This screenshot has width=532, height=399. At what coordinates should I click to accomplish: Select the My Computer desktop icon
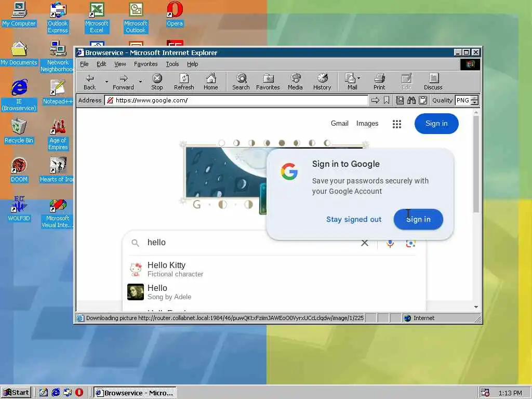tap(19, 14)
